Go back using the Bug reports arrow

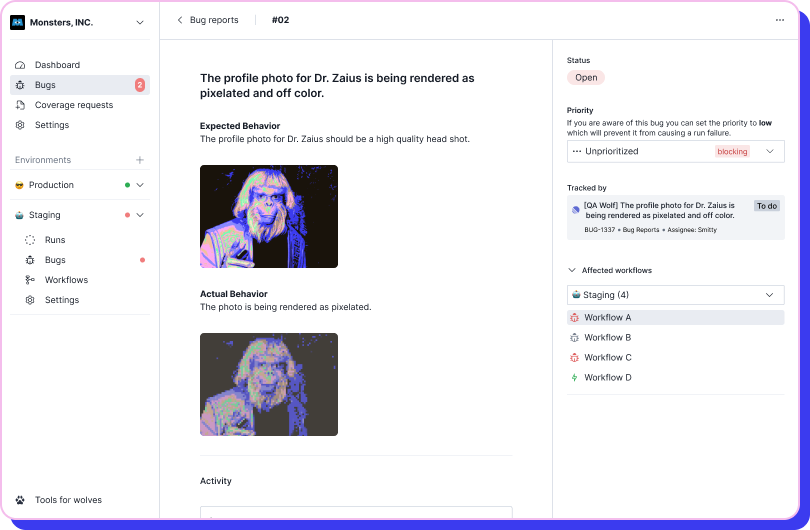(x=180, y=20)
